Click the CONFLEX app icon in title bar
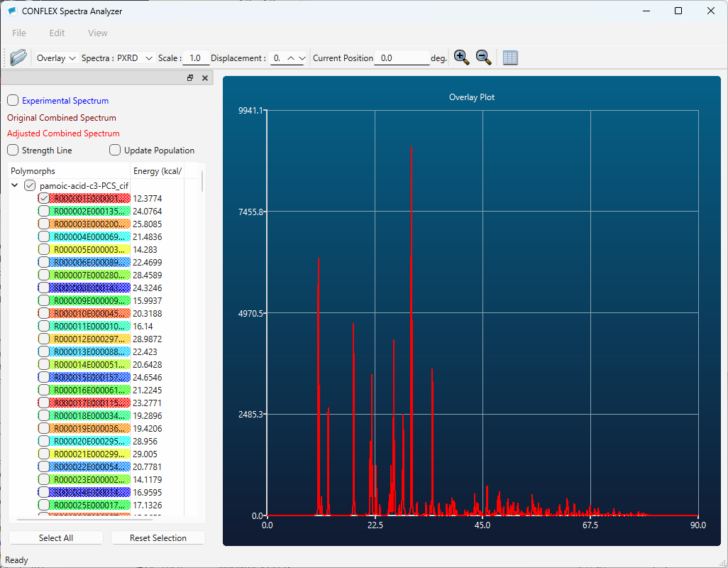This screenshot has width=728, height=568. 11,11
